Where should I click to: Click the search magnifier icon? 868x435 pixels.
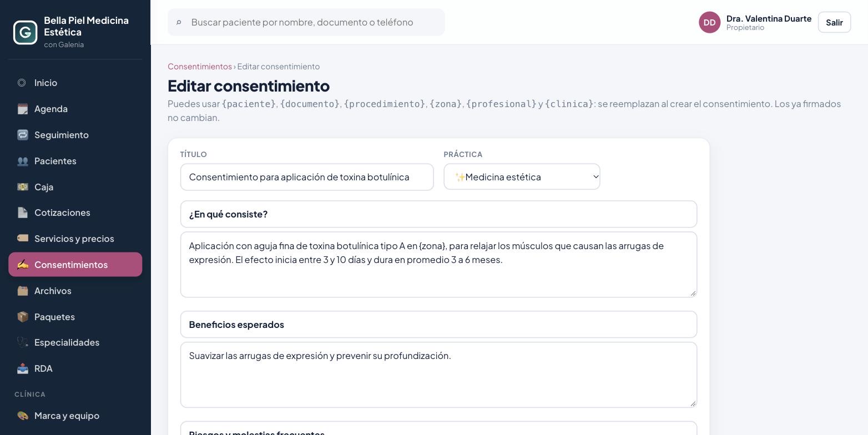(179, 22)
